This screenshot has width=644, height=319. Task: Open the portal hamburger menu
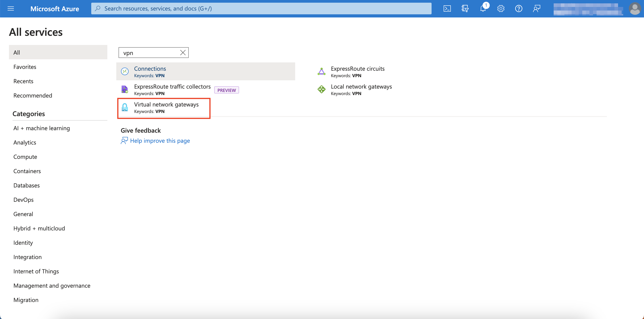11,8
